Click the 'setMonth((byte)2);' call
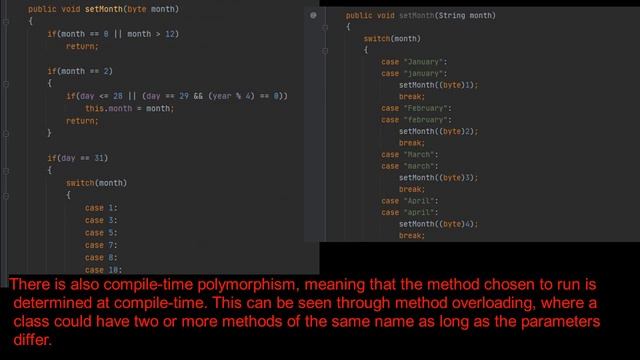Image resolution: width=640 pixels, height=360 pixels. tap(438, 131)
